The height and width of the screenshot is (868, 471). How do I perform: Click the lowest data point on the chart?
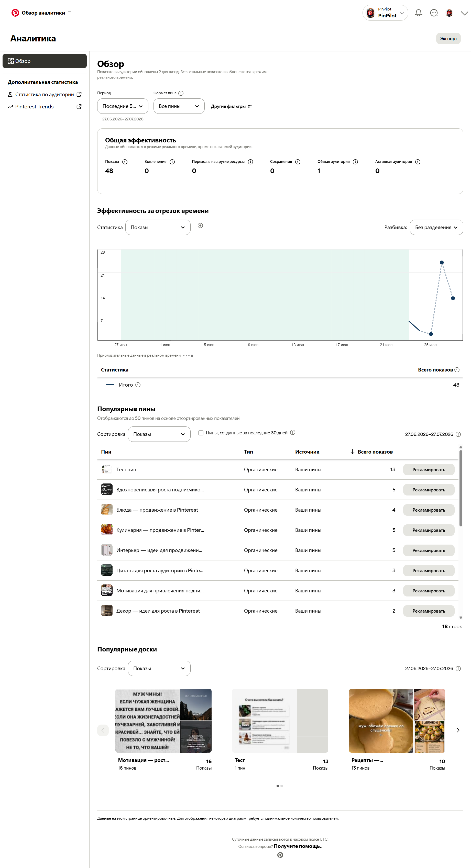pyautogui.click(x=431, y=334)
